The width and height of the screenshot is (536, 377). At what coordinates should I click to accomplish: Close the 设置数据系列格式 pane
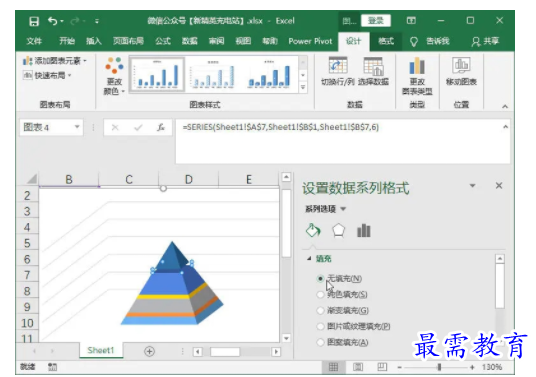coord(499,186)
